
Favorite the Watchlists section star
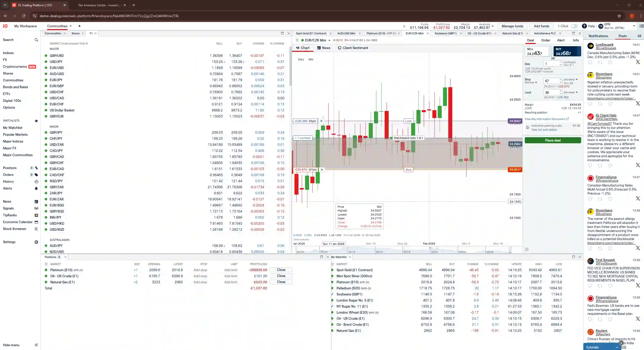click(x=36, y=121)
